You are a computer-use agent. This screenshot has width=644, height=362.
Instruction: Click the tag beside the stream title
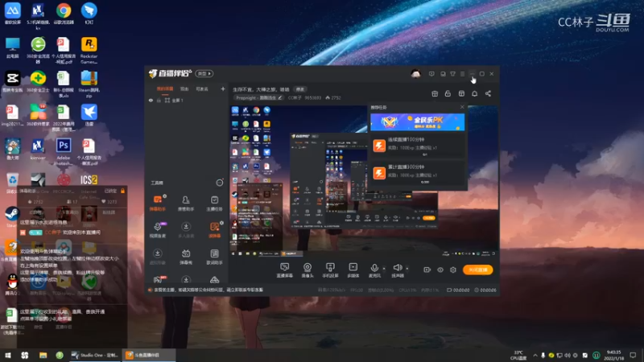click(x=300, y=89)
